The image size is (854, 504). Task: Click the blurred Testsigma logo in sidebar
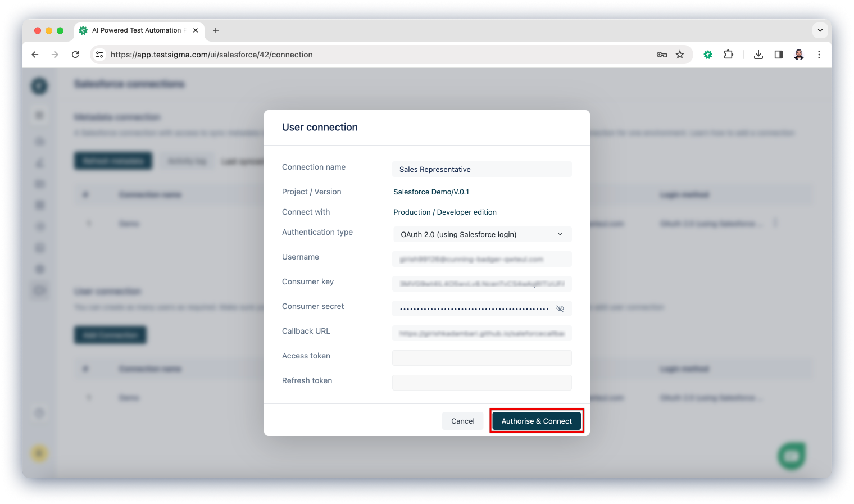coord(39,86)
